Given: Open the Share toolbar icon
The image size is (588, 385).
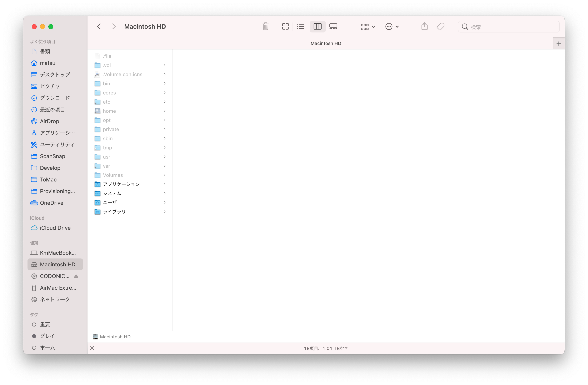Looking at the screenshot, I should click(424, 26).
